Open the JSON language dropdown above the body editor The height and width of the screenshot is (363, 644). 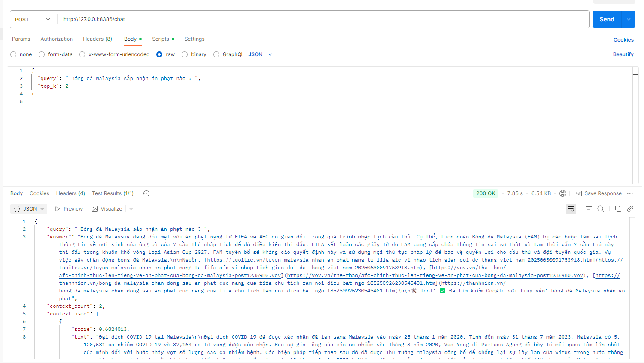pos(259,54)
